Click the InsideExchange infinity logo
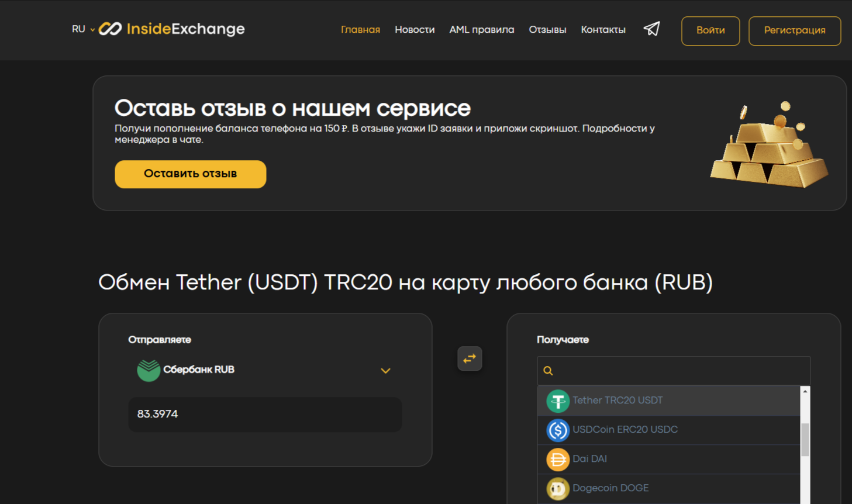 [x=110, y=29]
